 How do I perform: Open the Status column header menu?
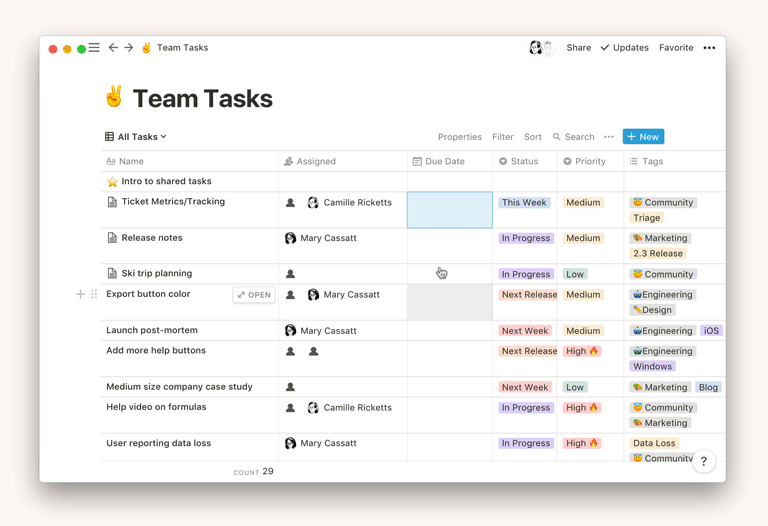519,161
